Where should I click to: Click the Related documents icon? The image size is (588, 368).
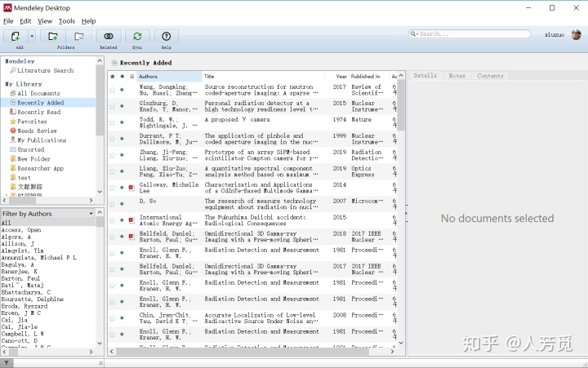(109, 37)
